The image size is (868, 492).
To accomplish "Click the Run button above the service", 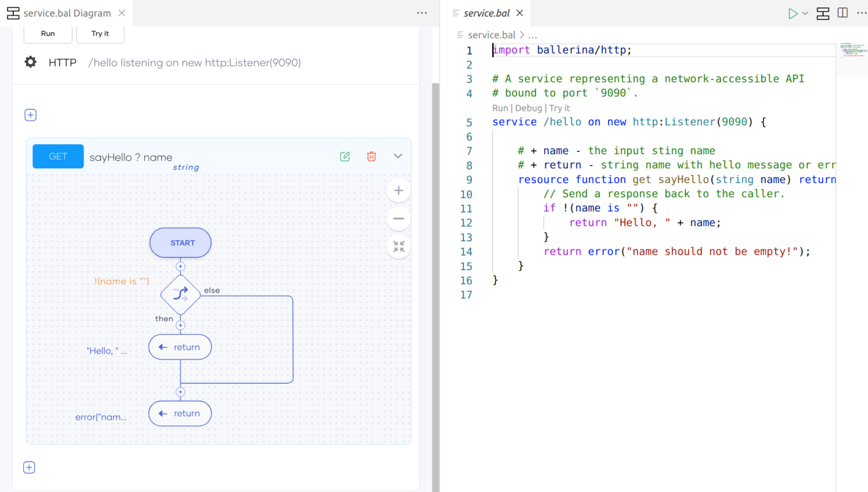I will (x=47, y=33).
